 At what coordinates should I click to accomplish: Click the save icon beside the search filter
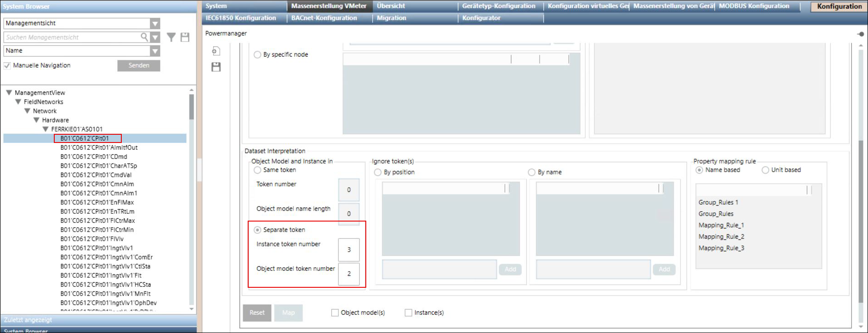185,37
